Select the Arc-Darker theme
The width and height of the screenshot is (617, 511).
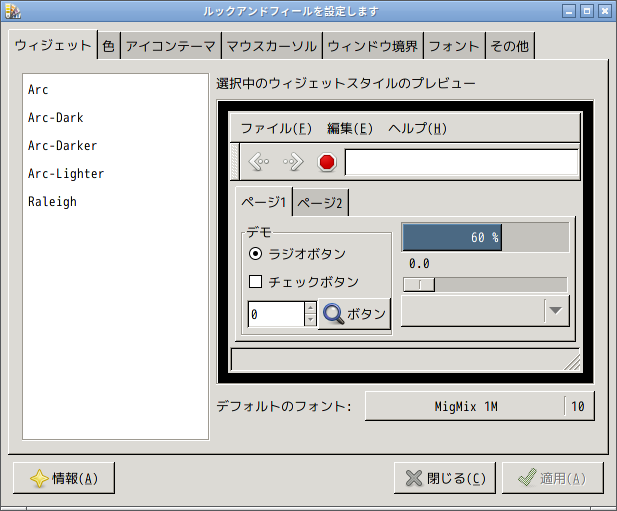pos(115,146)
